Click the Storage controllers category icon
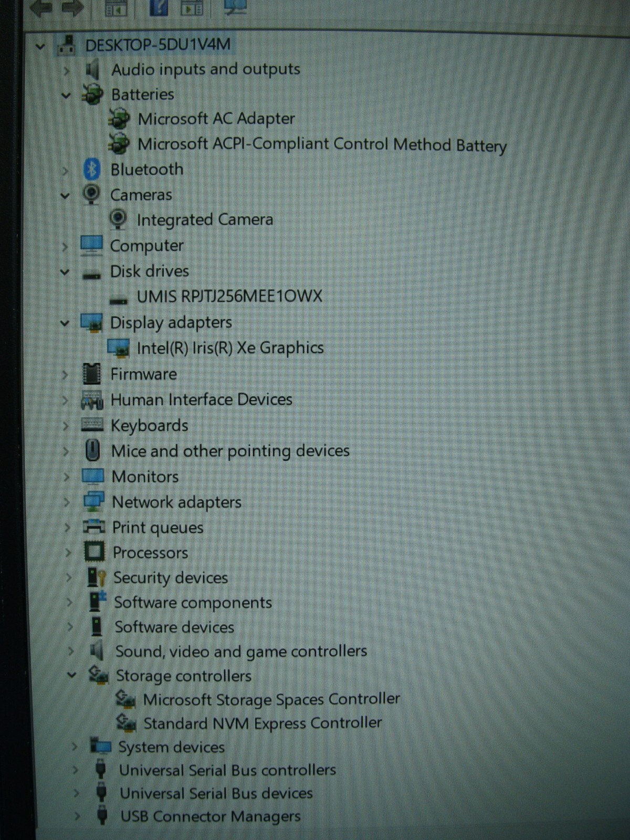The width and height of the screenshot is (630, 840). pos(99,675)
